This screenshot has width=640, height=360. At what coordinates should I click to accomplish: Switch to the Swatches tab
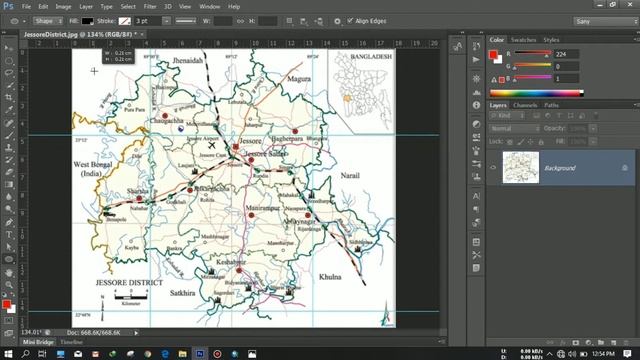point(523,40)
